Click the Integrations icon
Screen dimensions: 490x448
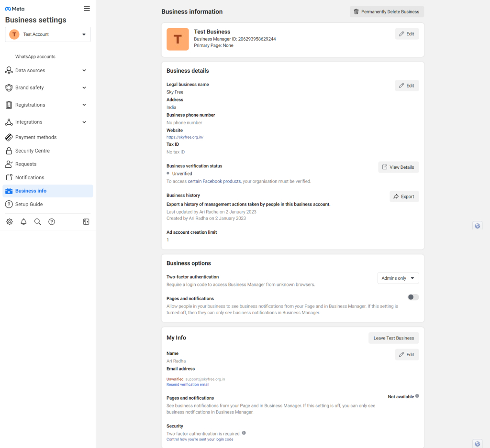click(9, 122)
